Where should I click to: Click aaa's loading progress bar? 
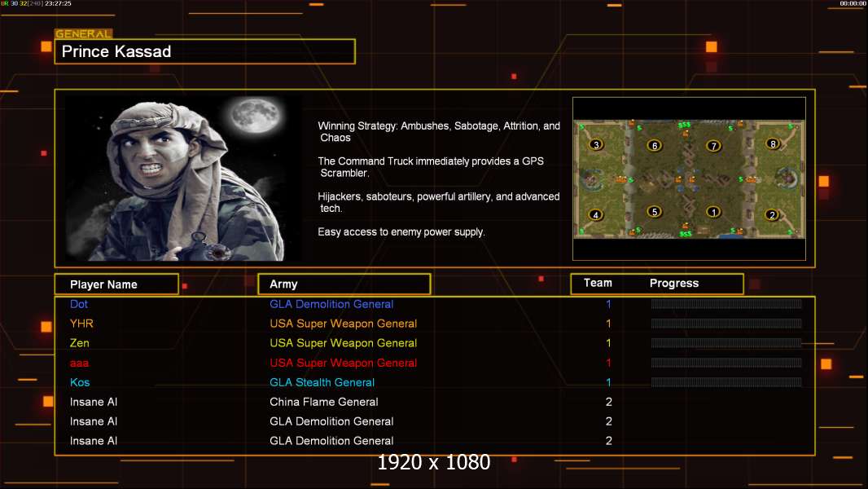click(726, 363)
